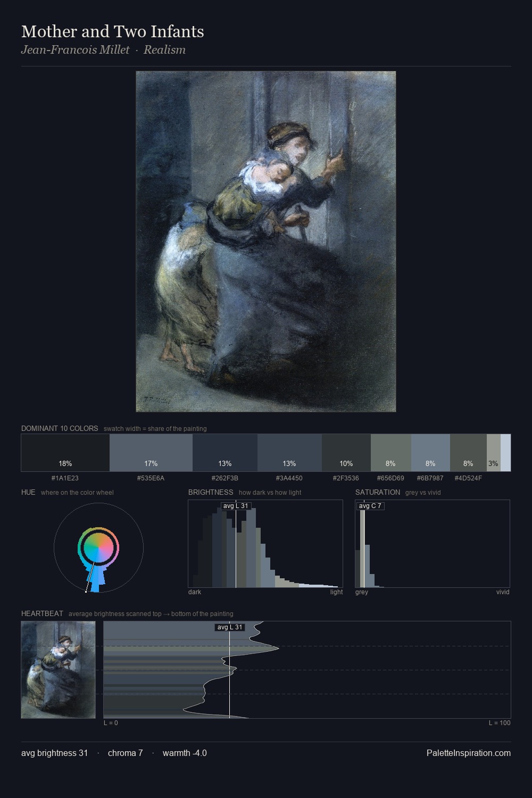The height and width of the screenshot is (798, 532).
Task: Select the #2F3536 swatch labeled 10%
Action: 346,453
